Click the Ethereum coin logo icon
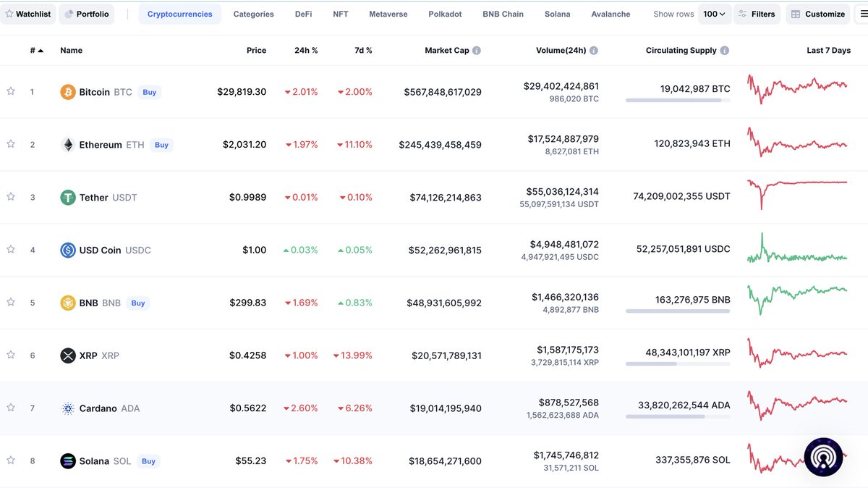This screenshot has width=868, height=488. point(68,145)
